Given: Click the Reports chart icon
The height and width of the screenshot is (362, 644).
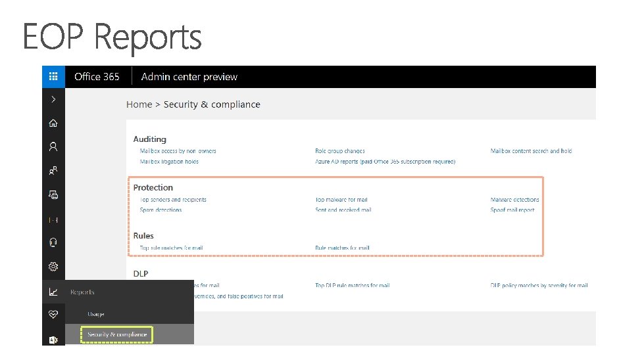Looking at the screenshot, I should click(x=53, y=292).
